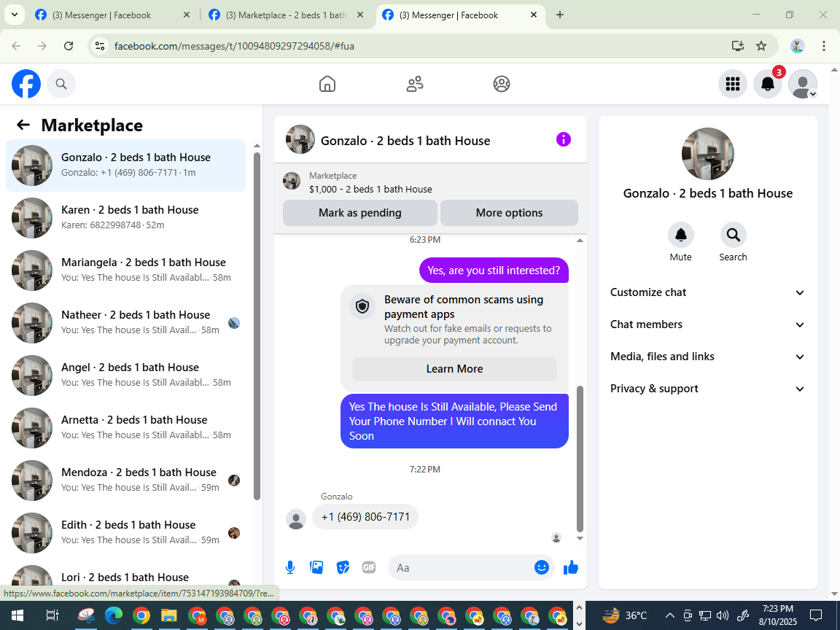Open Edith 2 beds 1 bath House chat

(126, 532)
